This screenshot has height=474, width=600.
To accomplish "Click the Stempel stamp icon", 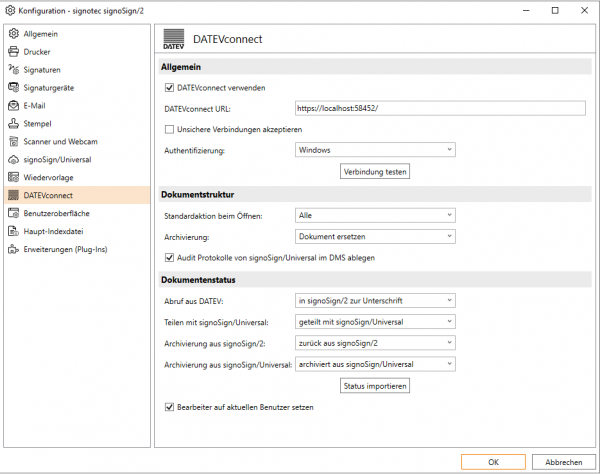I will tap(14, 124).
